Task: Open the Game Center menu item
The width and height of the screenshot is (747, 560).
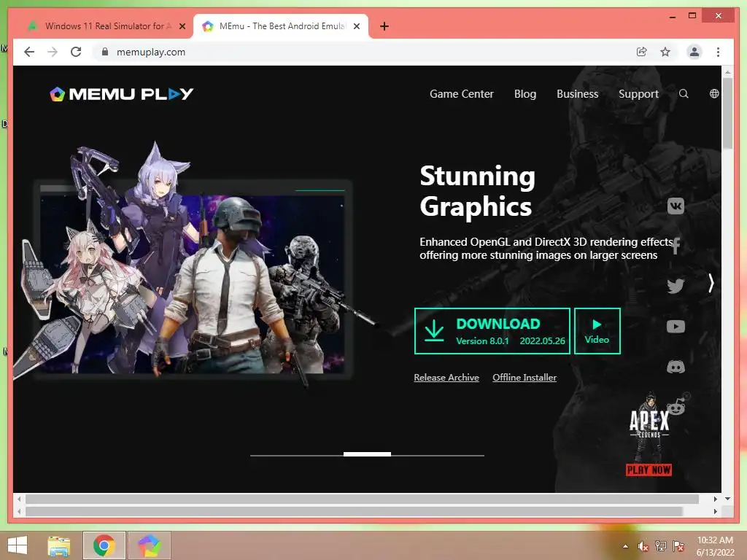Action: click(461, 94)
